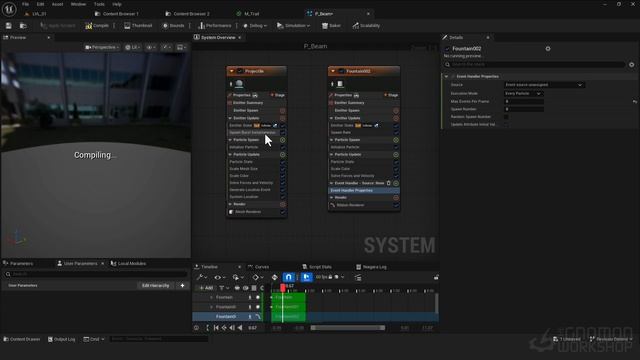Toggle Projectile Scale Color enabled checkbox
Image resolution: width=640 pixels, height=360 pixels.
(x=282, y=176)
